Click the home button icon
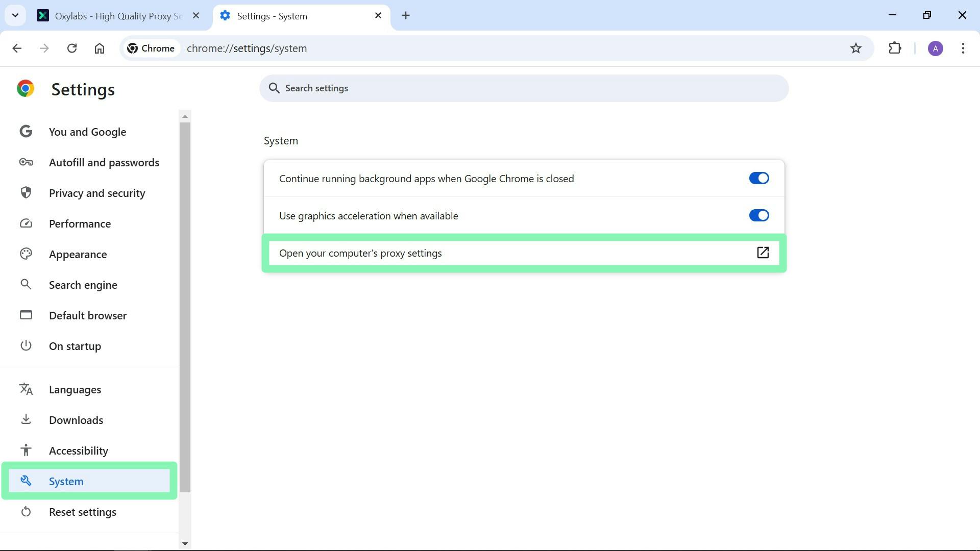980x551 pixels. click(x=100, y=48)
